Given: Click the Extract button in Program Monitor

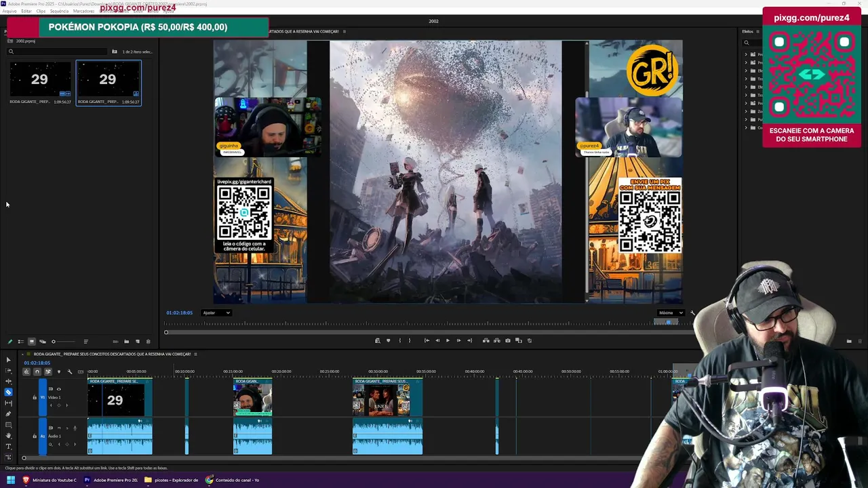Looking at the screenshot, I should coord(496,340).
